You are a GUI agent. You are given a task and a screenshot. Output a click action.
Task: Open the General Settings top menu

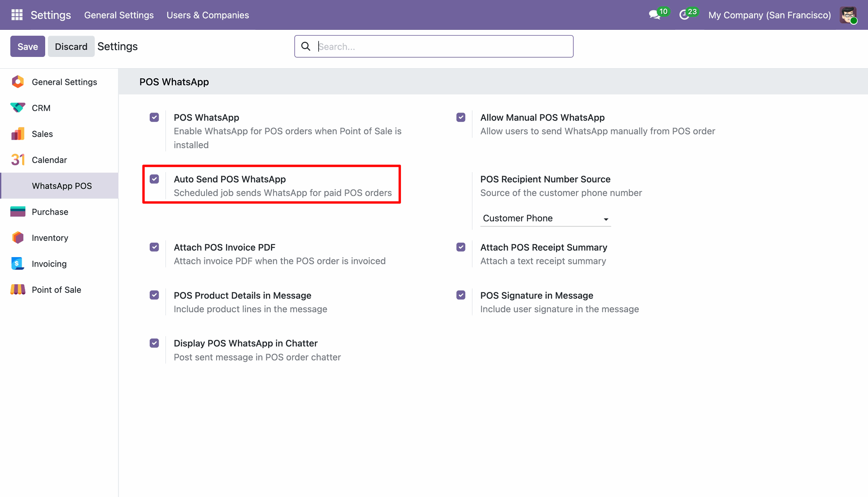tap(119, 15)
